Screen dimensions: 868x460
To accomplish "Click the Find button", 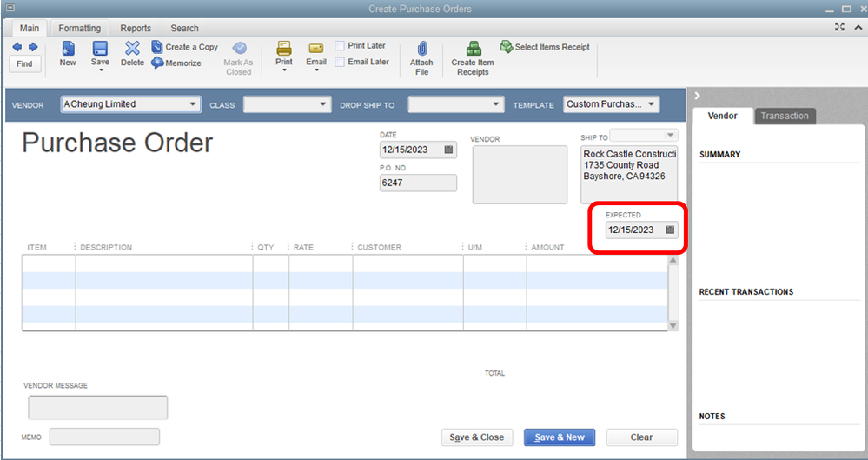I will (x=24, y=63).
